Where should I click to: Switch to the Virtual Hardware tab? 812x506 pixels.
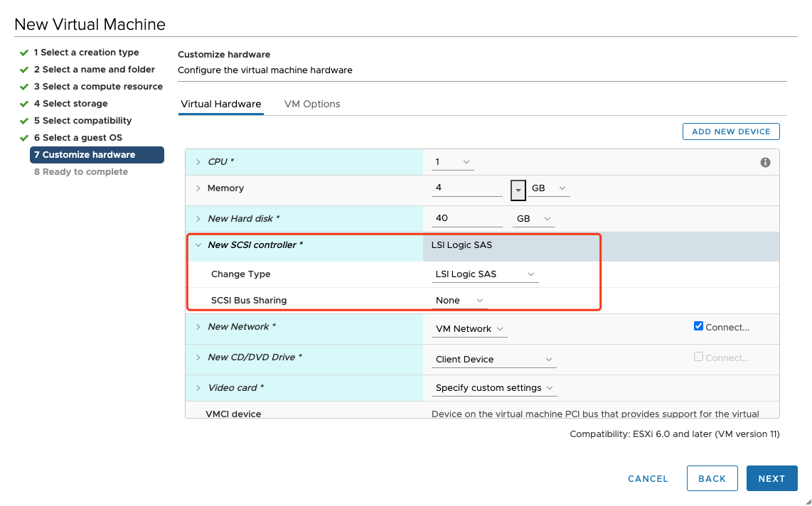(221, 104)
